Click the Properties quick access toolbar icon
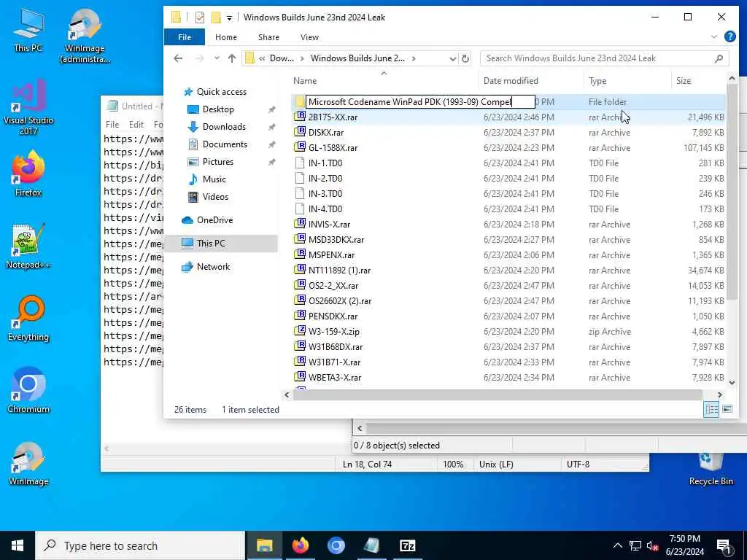 coord(200,17)
